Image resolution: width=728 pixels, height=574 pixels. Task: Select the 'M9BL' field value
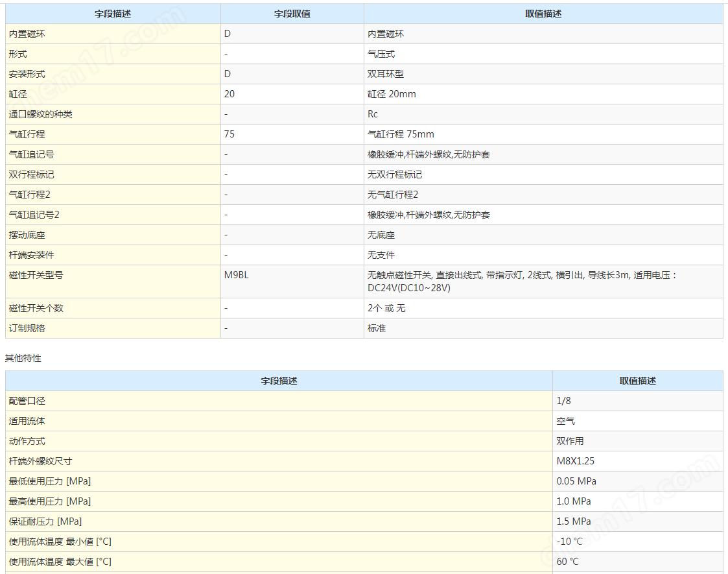pos(237,275)
